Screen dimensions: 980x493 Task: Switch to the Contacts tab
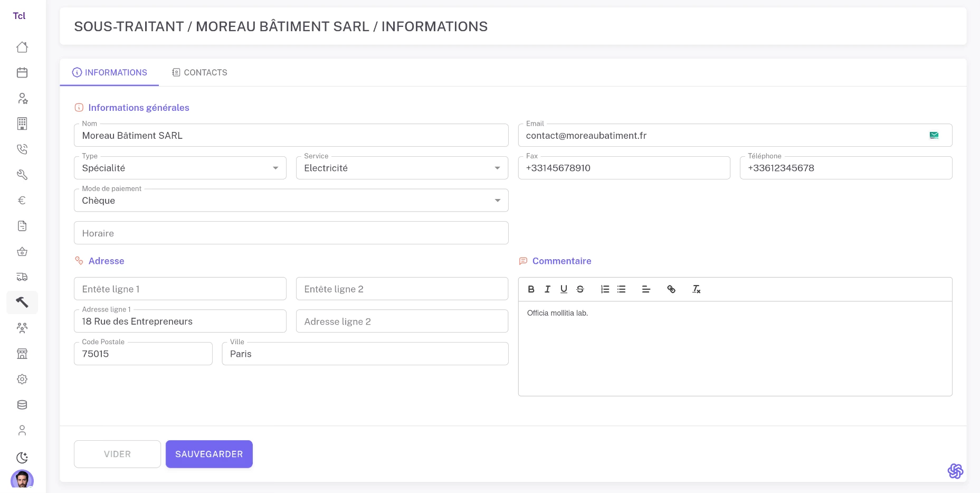199,72
